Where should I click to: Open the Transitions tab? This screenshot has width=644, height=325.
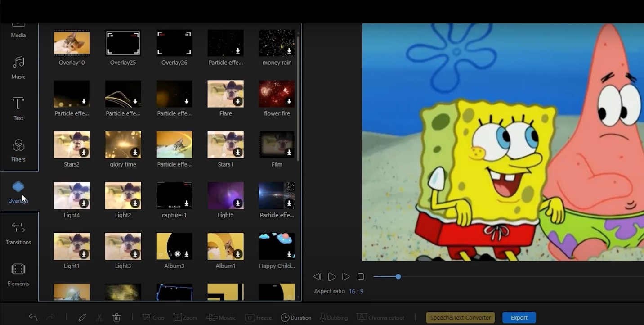coord(18,233)
